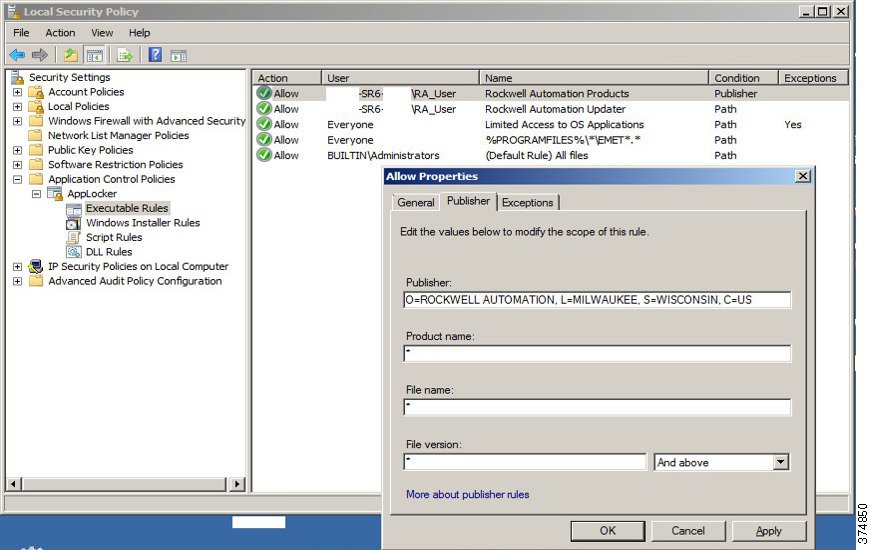Open 'More about publisher rules' link
This screenshot has height=550, width=871.
point(467,494)
